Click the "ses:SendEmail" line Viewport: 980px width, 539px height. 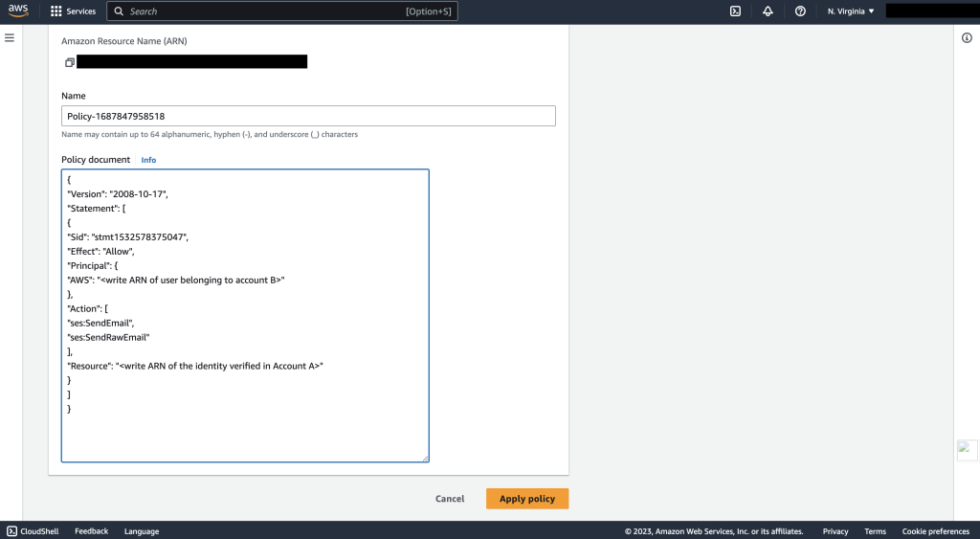tap(100, 324)
